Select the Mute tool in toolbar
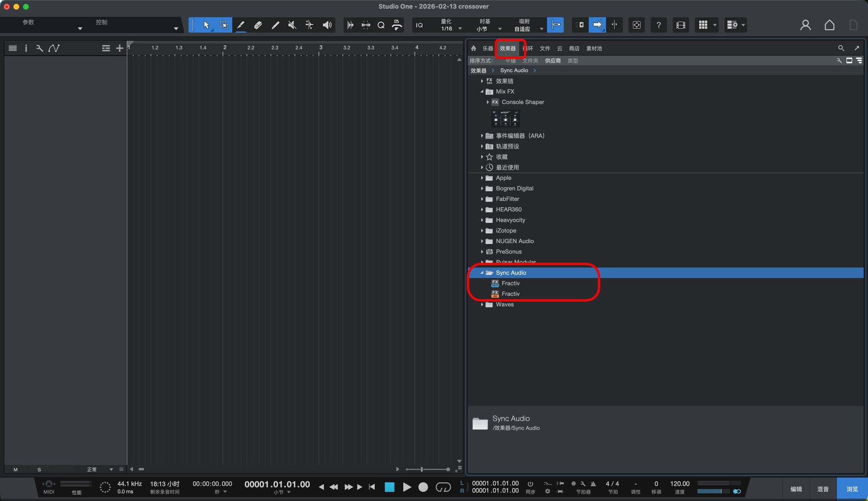868x501 pixels. coord(292,25)
